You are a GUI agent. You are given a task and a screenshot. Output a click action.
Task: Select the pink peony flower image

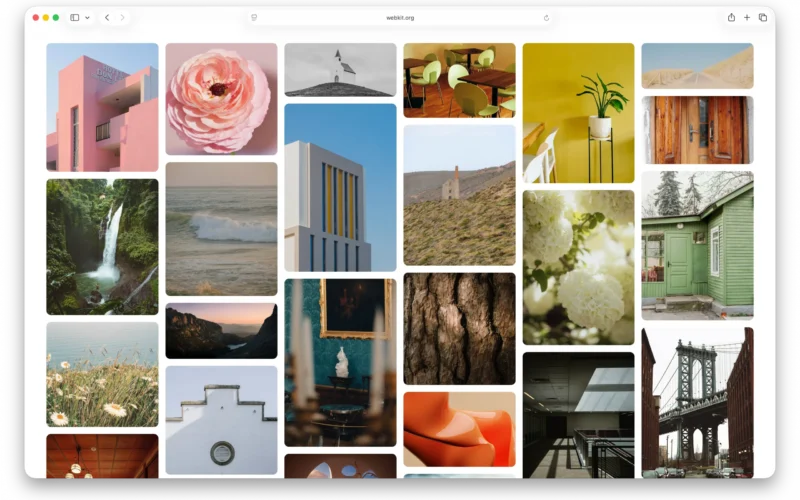click(x=221, y=99)
